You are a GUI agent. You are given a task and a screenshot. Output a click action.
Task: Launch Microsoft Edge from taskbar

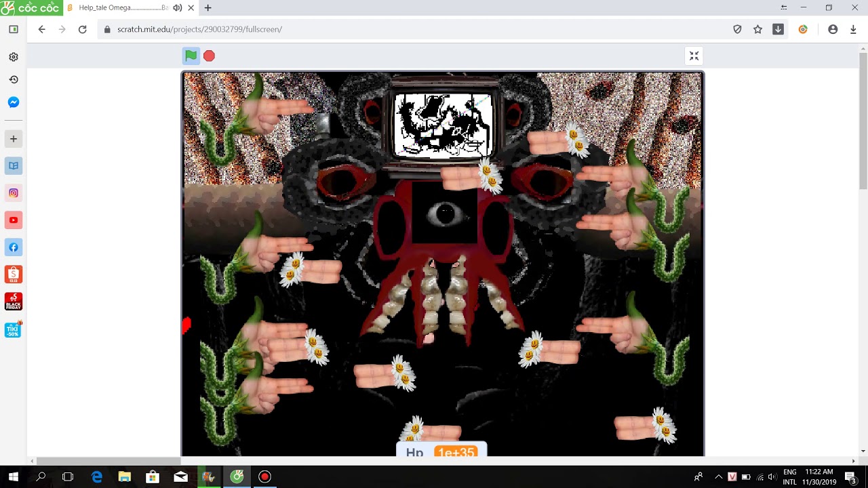[97, 477]
